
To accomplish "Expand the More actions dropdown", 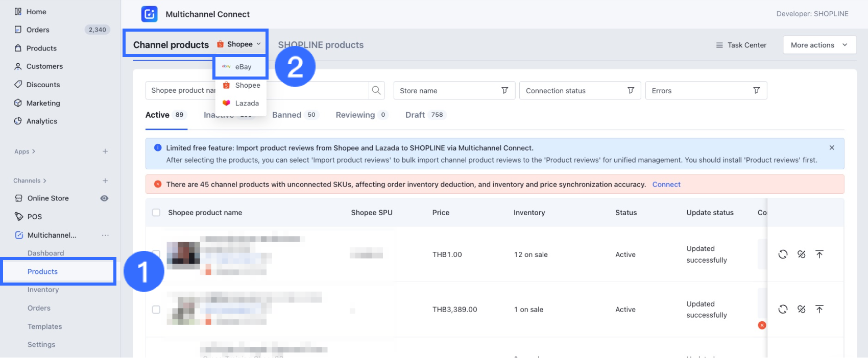I will 819,45.
